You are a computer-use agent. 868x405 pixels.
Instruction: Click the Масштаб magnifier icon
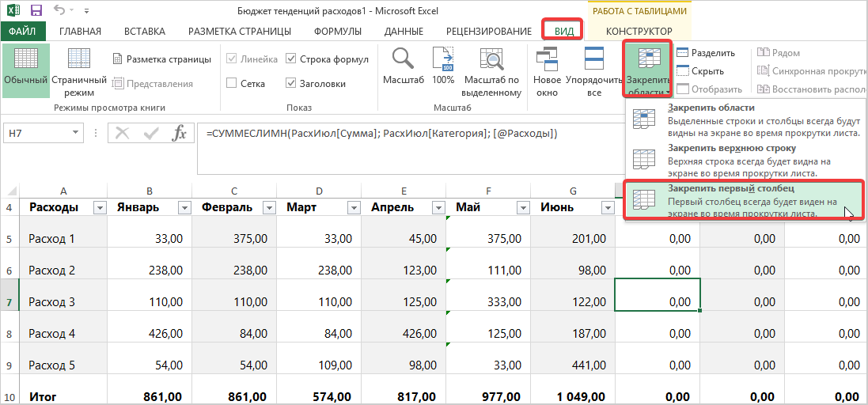[403, 59]
